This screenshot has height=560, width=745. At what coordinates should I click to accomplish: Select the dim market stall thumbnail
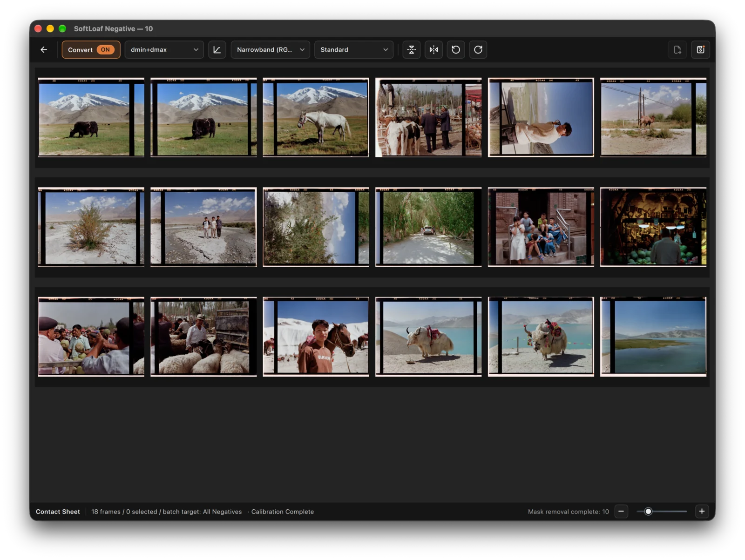(x=653, y=227)
